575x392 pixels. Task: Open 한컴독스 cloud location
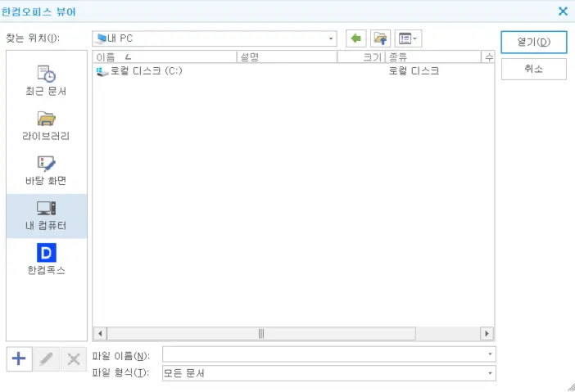[46, 259]
